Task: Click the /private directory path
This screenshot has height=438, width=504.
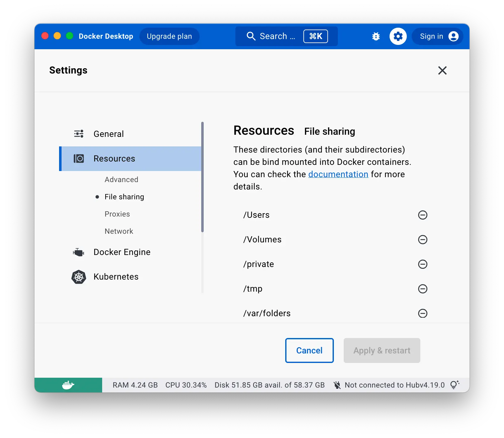Action: pyautogui.click(x=258, y=264)
